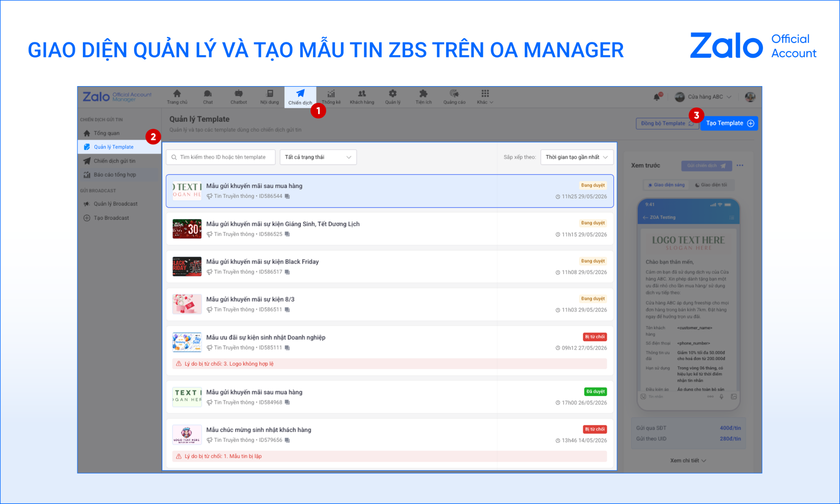The width and height of the screenshot is (840, 504).
Task: Switch preview to Giao diện sáng
Action: click(667, 185)
